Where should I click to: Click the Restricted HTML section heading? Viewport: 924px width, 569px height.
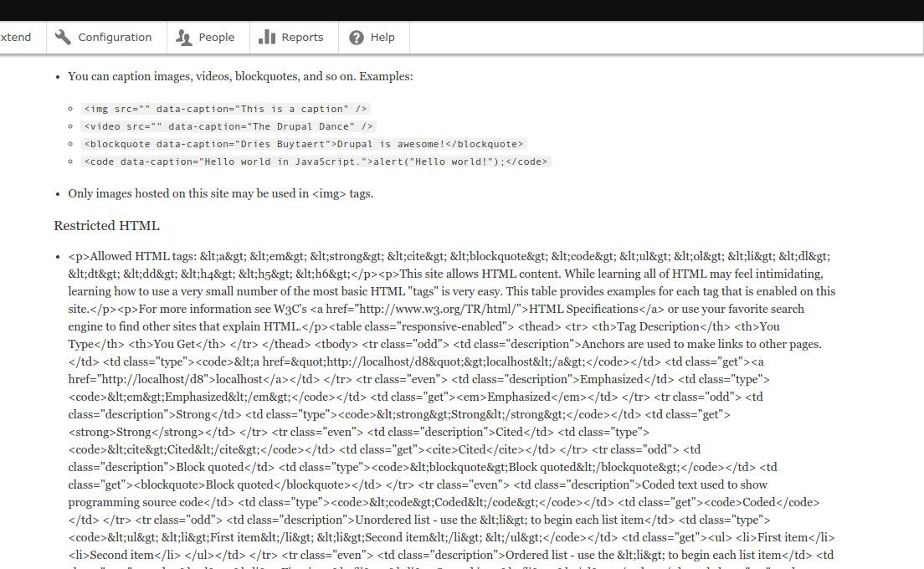(106, 225)
